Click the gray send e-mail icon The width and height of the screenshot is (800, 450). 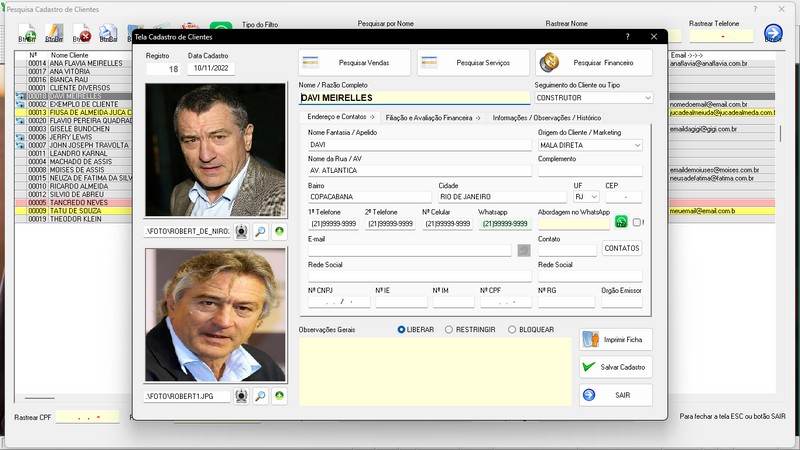click(x=524, y=250)
